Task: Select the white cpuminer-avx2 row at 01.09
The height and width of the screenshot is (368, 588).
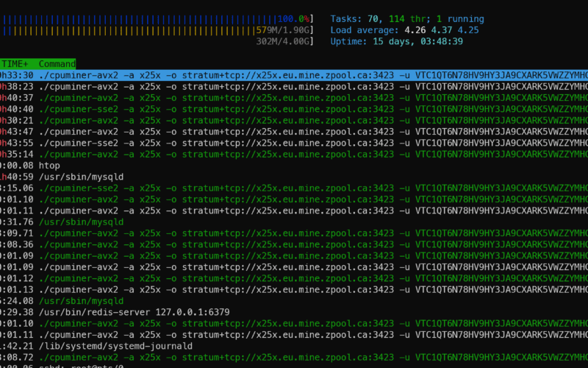Action: (x=294, y=267)
